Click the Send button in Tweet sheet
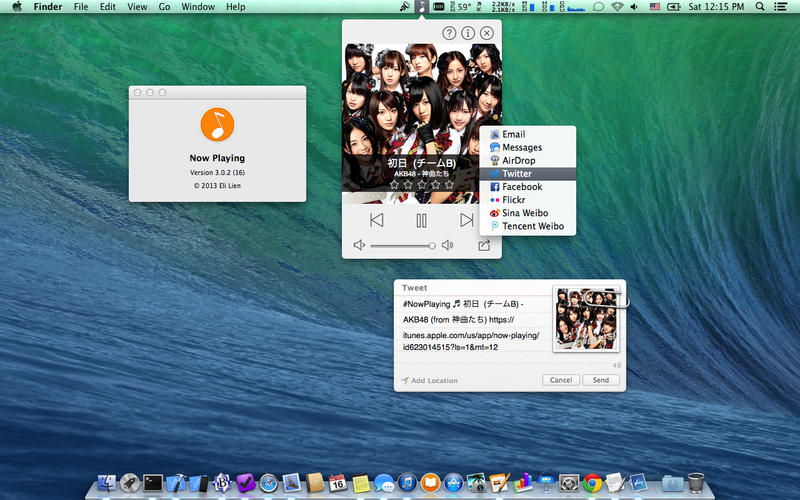800x500 pixels. (601, 380)
